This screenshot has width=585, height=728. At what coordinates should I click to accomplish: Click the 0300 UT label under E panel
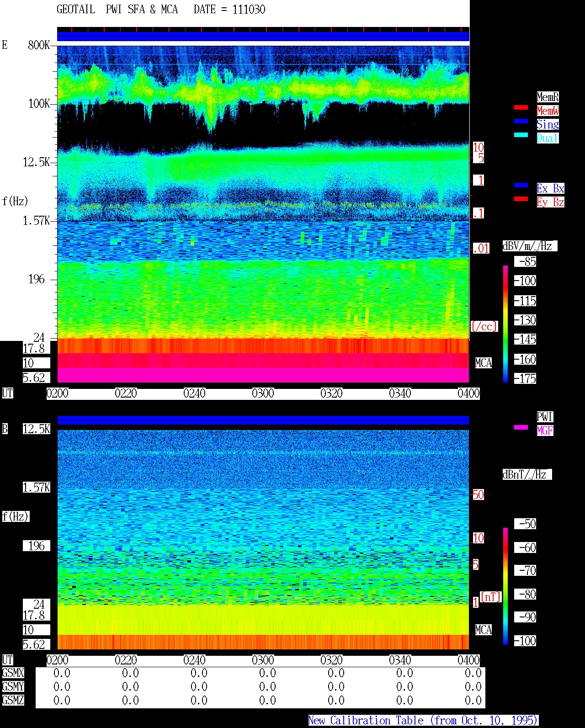pyautogui.click(x=263, y=393)
